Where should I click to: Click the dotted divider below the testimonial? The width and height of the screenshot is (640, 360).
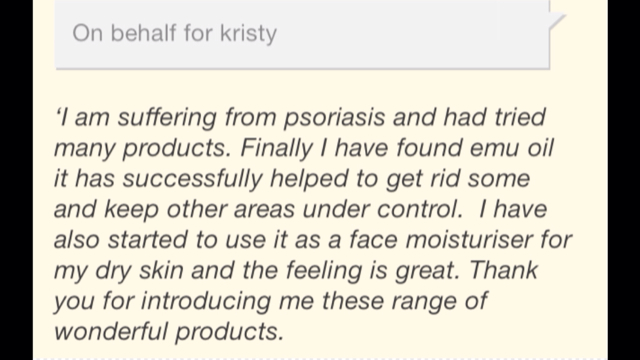pos(320,359)
